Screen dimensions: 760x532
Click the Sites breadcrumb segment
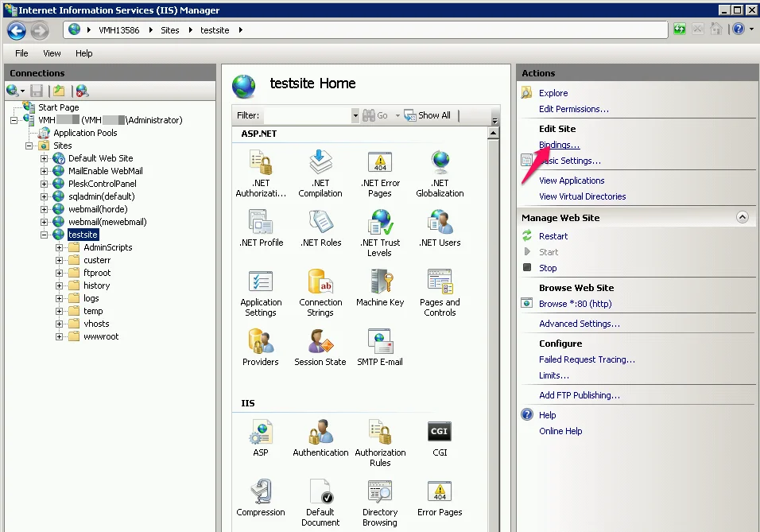tap(169, 30)
